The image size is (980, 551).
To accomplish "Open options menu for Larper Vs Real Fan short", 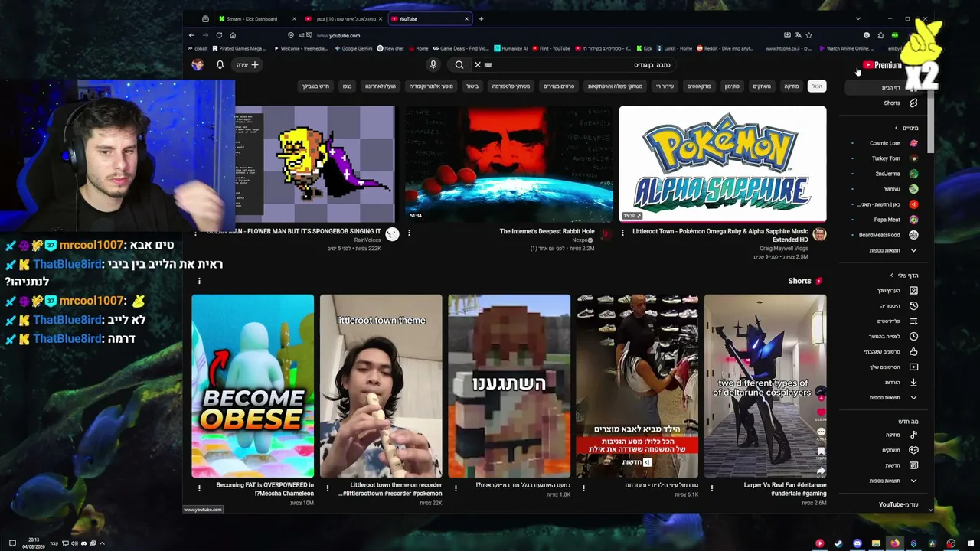I will pyautogui.click(x=711, y=487).
